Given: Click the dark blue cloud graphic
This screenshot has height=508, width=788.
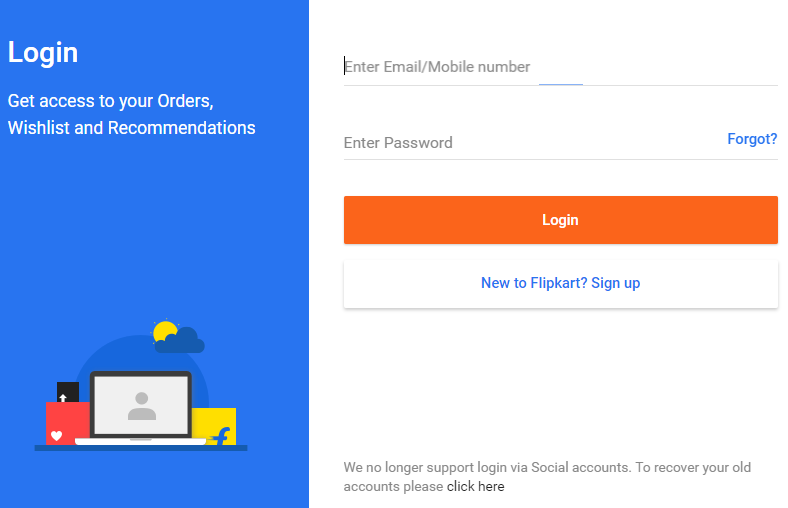Looking at the screenshot, I should tap(181, 341).
